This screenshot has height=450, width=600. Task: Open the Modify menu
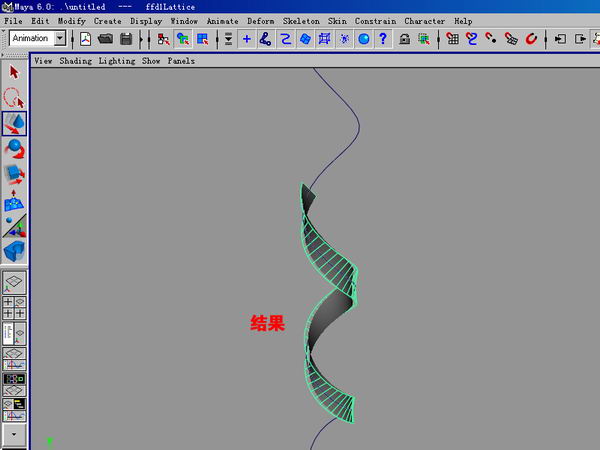(x=72, y=21)
